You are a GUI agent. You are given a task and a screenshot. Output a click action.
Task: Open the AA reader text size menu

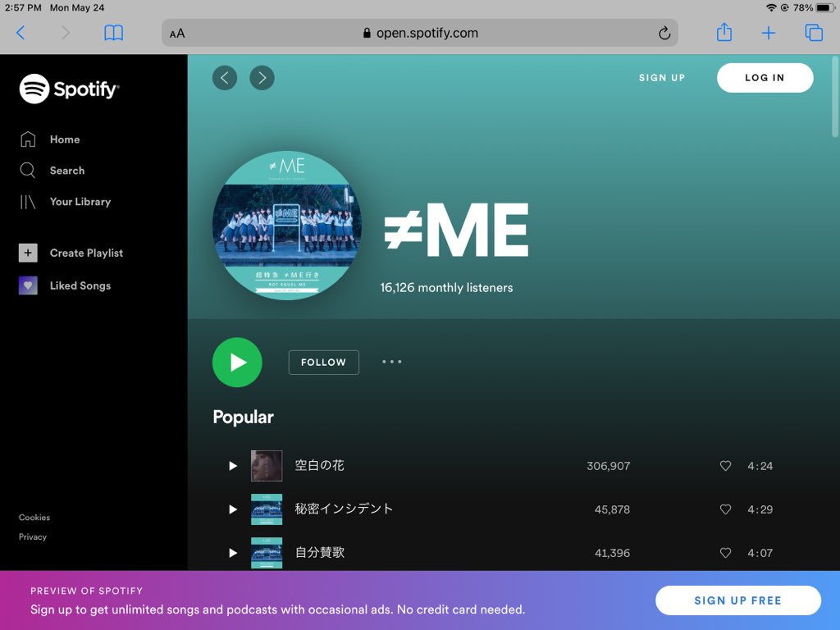click(177, 33)
